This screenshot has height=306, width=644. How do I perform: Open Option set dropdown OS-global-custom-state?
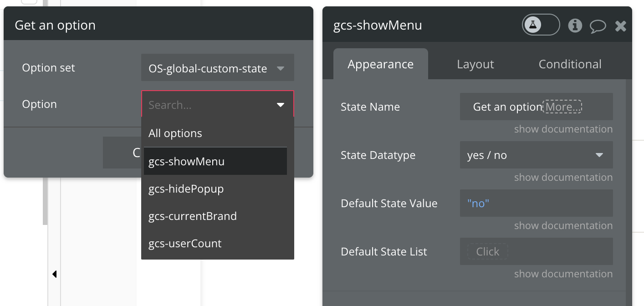pyautogui.click(x=217, y=68)
